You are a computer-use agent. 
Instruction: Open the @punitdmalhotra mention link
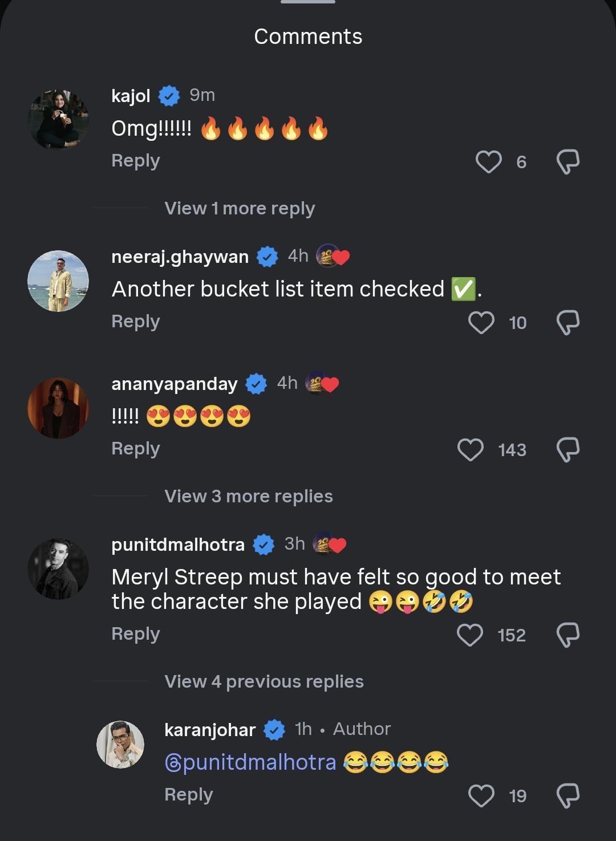coord(250,762)
